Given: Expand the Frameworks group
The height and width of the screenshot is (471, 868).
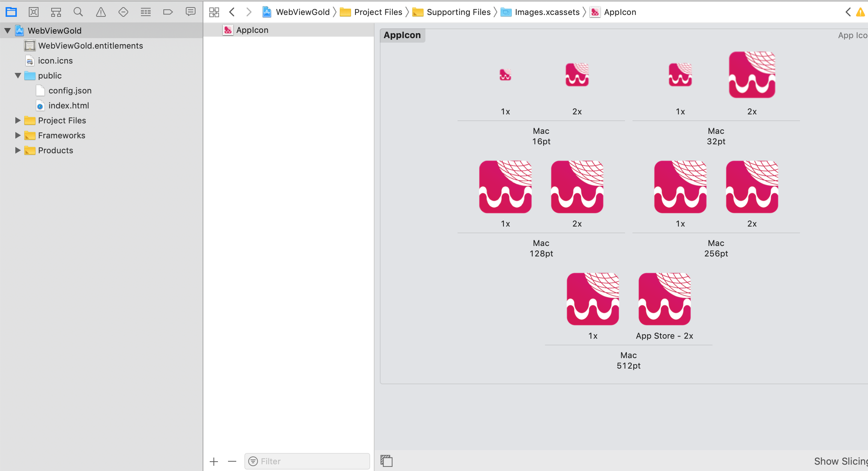Looking at the screenshot, I should point(18,135).
